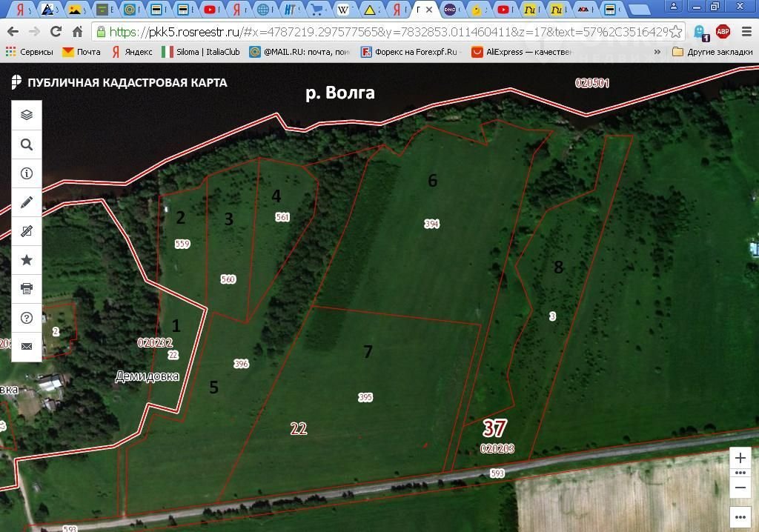Toggle the Adblock Plus extension icon
The width and height of the screenshot is (759, 532).
[723, 32]
